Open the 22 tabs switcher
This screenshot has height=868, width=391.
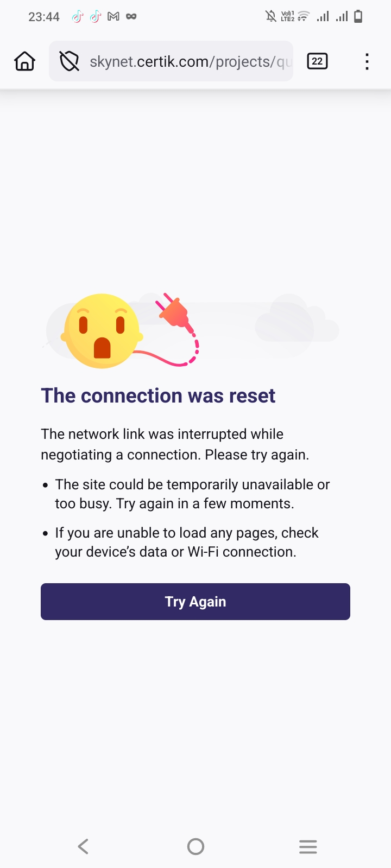317,61
